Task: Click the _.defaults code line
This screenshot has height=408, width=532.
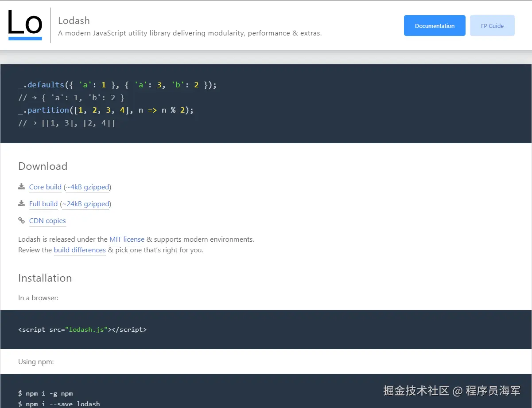Action: 117,85
